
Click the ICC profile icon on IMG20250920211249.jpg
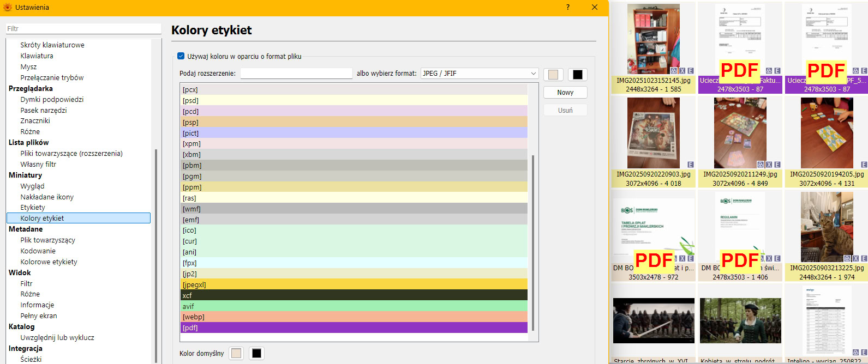tap(761, 165)
